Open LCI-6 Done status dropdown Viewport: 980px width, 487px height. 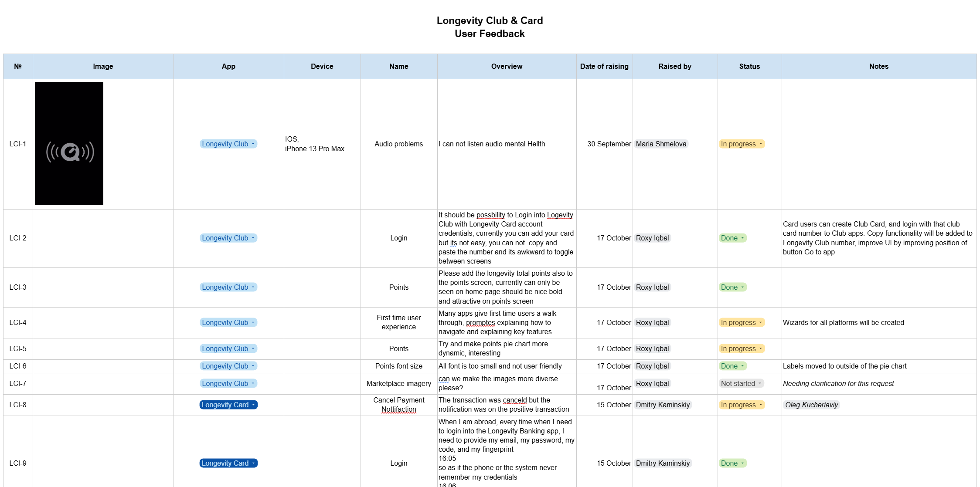coord(742,366)
